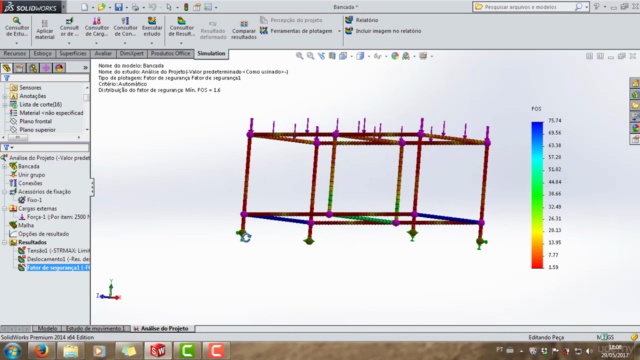The width and height of the screenshot is (640, 360).
Task: Select Fixo-1 fixture
Action: click(30, 200)
